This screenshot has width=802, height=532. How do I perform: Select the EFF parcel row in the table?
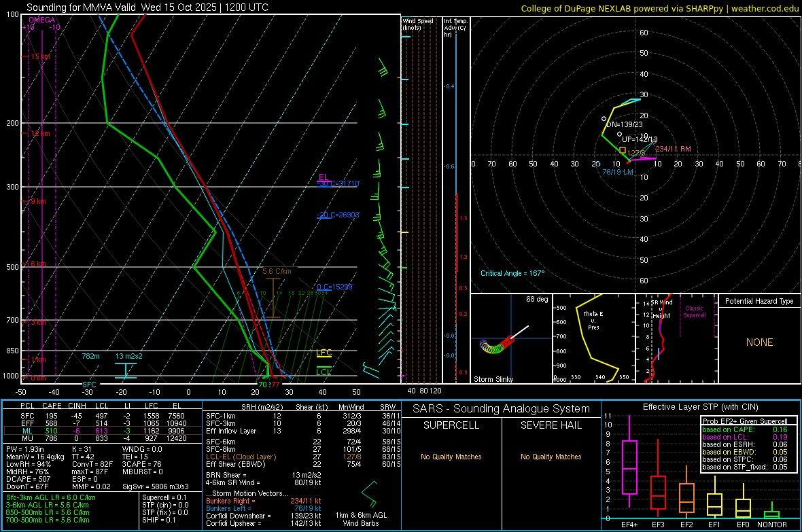click(103, 423)
